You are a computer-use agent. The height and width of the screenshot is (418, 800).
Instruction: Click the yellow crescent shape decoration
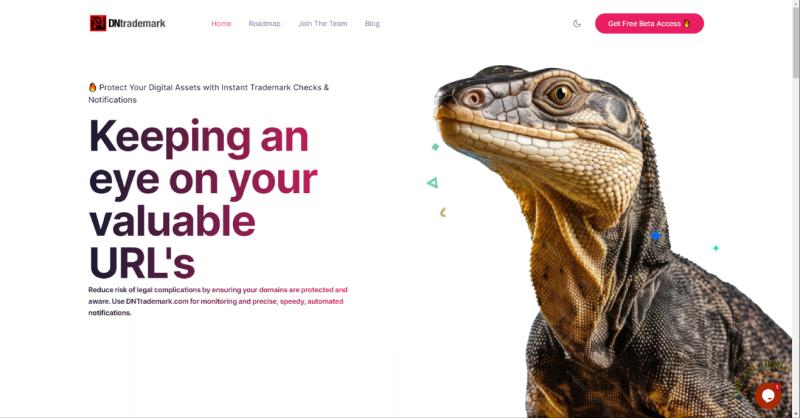443,212
